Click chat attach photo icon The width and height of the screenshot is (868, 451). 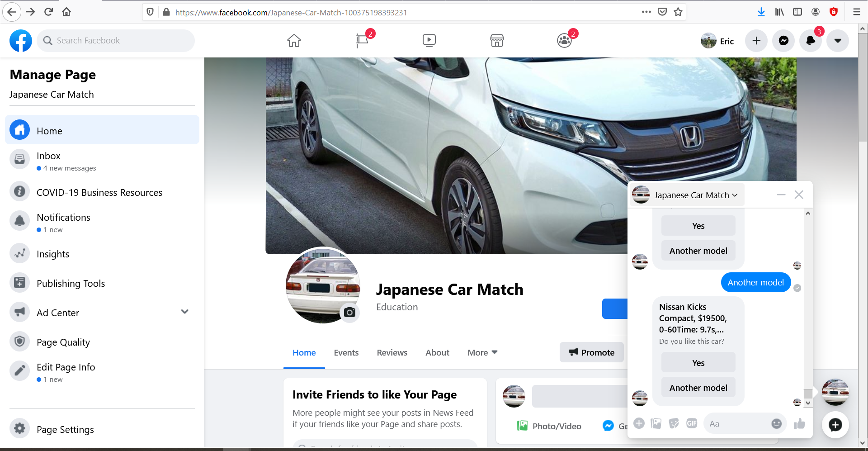pos(656,423)
